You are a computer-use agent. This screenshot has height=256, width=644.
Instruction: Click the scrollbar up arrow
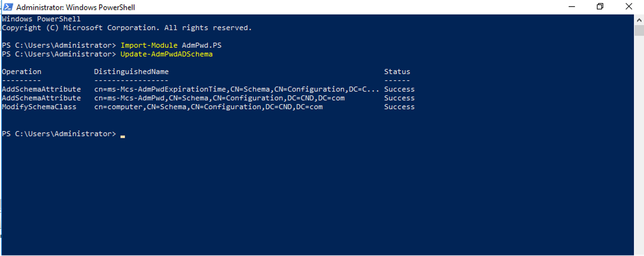click(x=639, y=20)
